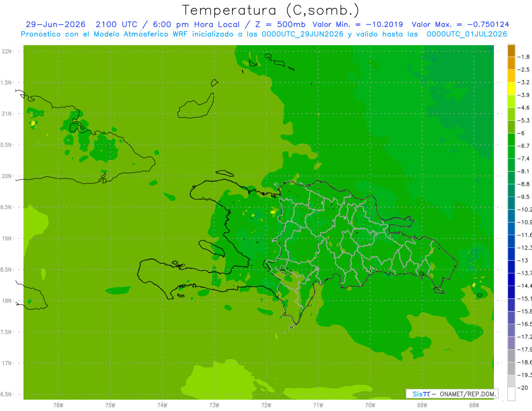Click the "7.5N" latitude tick label
Viewport: 532px width, 411px height.
6,332
